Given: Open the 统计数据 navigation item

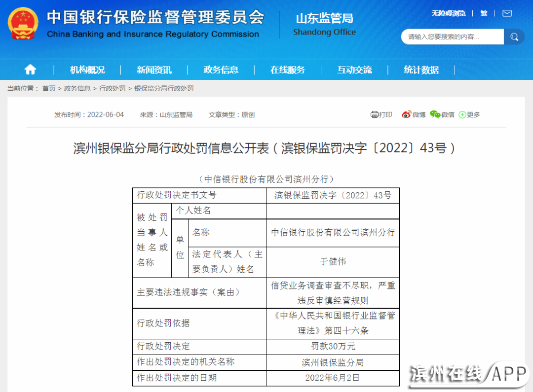Looking at the screenshot, I should (x=421, y=70).
